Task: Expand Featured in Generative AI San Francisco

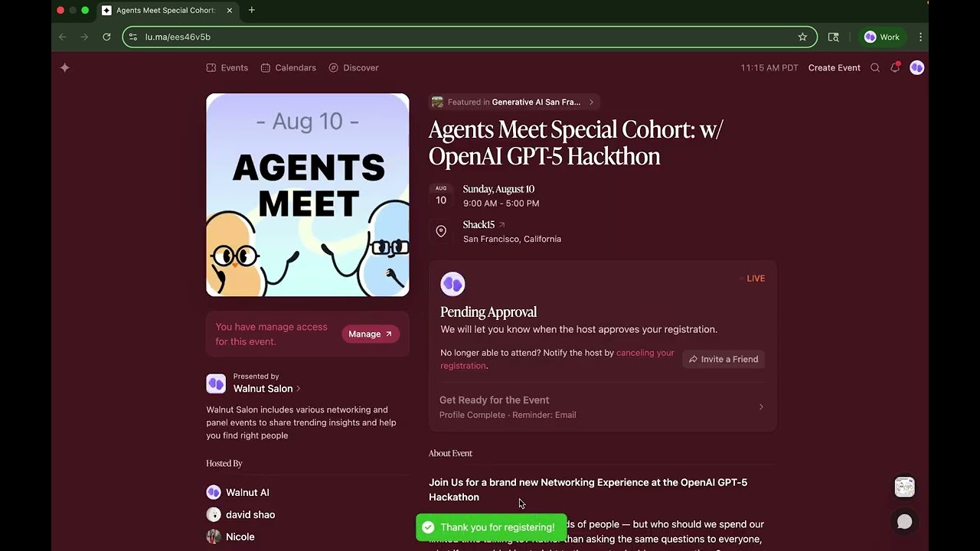Action: click(x=514, y=102)
